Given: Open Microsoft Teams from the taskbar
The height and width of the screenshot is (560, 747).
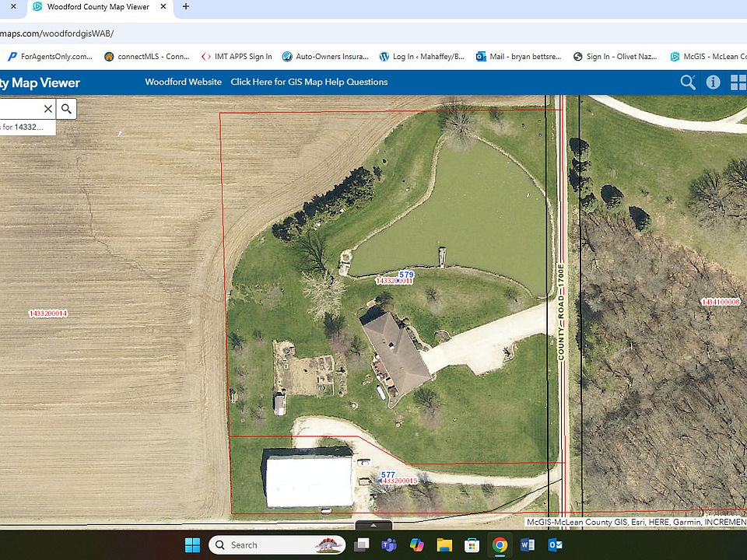Looking at the screenshot, I should (387, 545).
